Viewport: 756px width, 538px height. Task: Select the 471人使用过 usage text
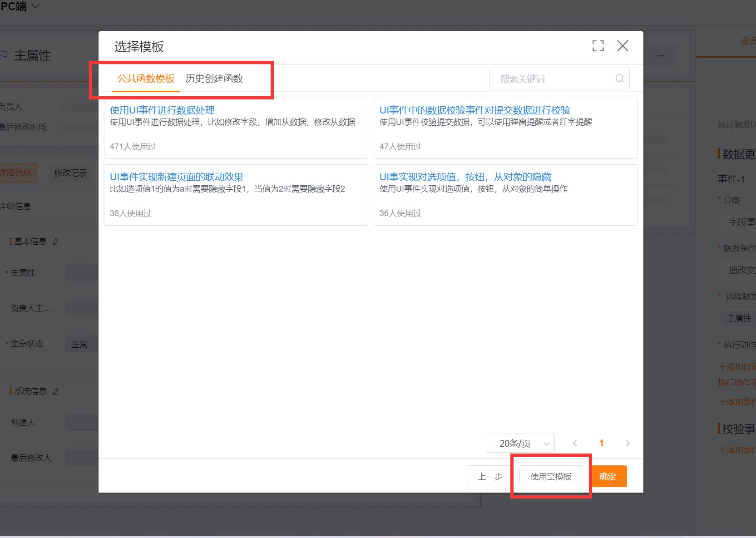133,147
